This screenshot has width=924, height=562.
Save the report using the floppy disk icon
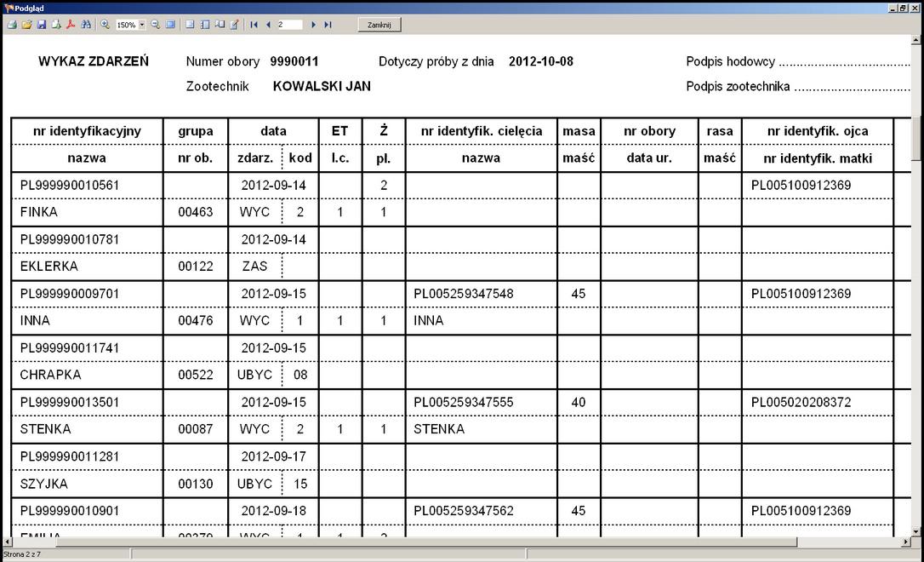(41, 25)
